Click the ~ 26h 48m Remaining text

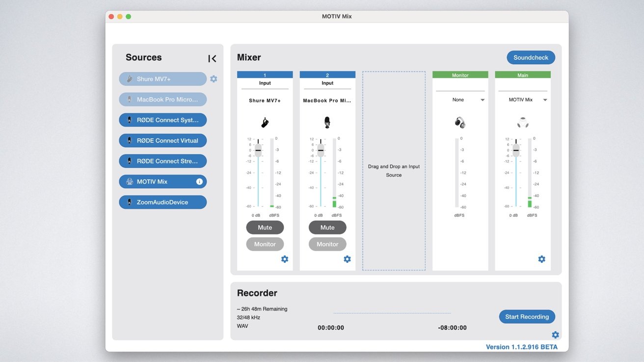tap(262, 309)
